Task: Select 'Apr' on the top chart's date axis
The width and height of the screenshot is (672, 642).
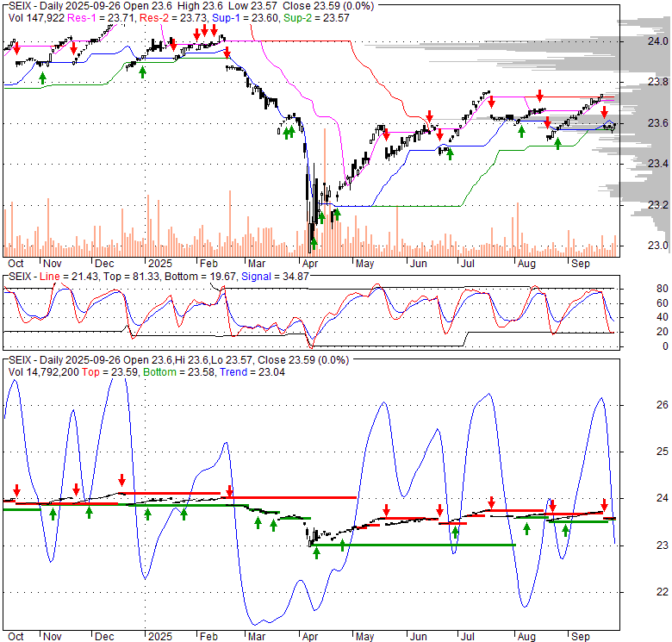Action: pos(310,263)
